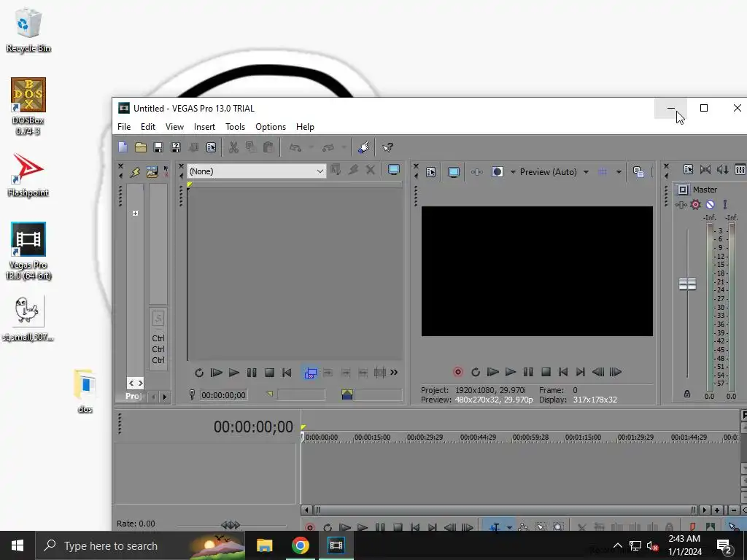Open the Tools menu
This screenshot has height=560, width=747.
point(235,127)
